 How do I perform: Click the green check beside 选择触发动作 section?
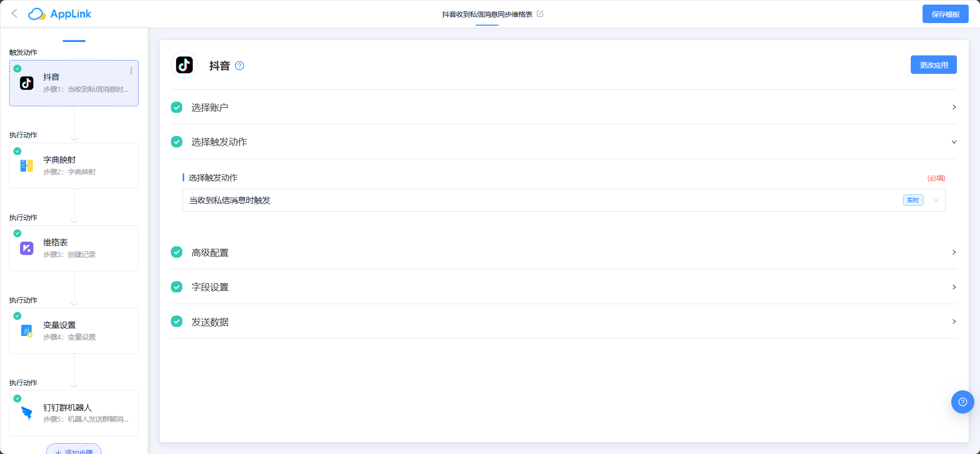pos(177,142)
